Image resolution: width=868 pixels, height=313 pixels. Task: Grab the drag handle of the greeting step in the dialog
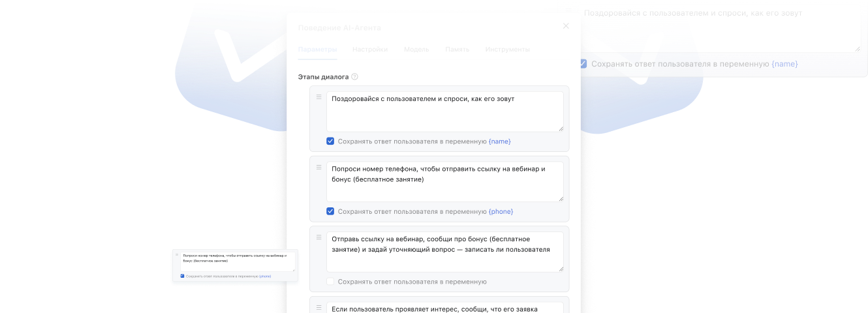click(319, 97)
